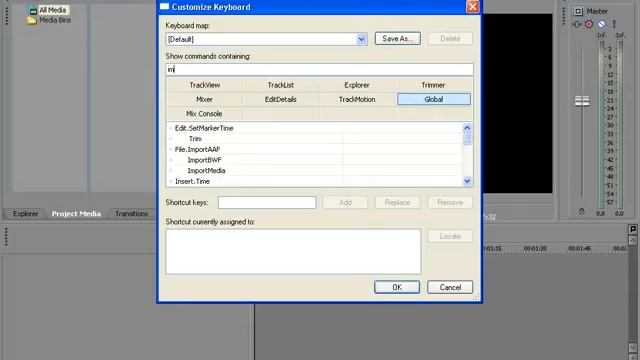Solo the Master bus
Viewport: 640px width, 360px height.
[x=613, y=24]
